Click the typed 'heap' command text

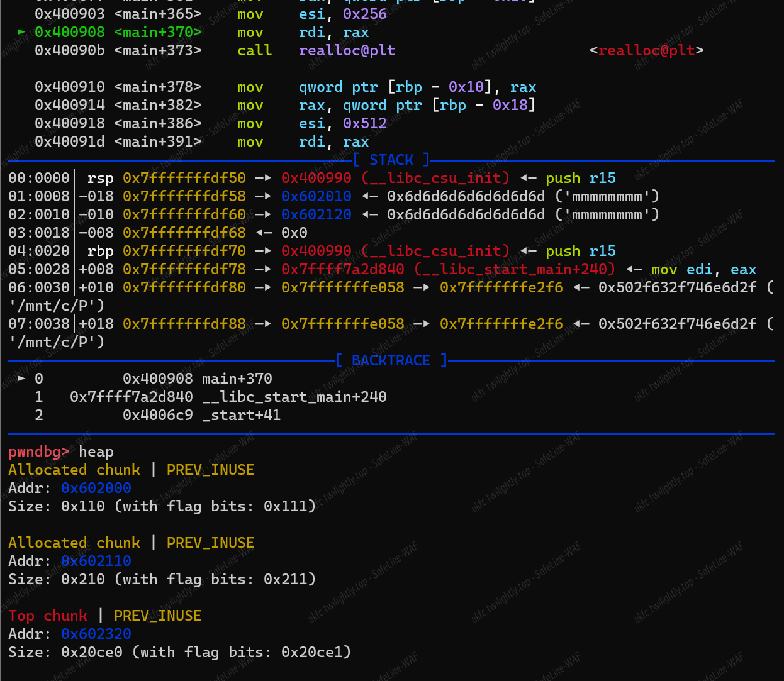(96, 451)
